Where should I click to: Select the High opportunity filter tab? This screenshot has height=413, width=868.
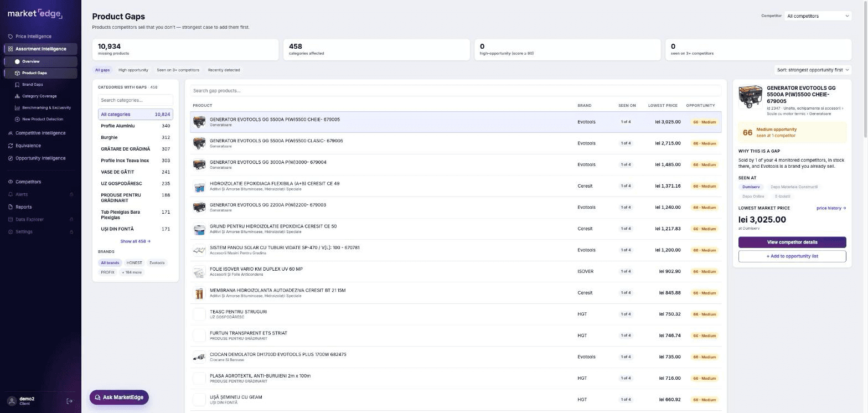click(133, 70)
